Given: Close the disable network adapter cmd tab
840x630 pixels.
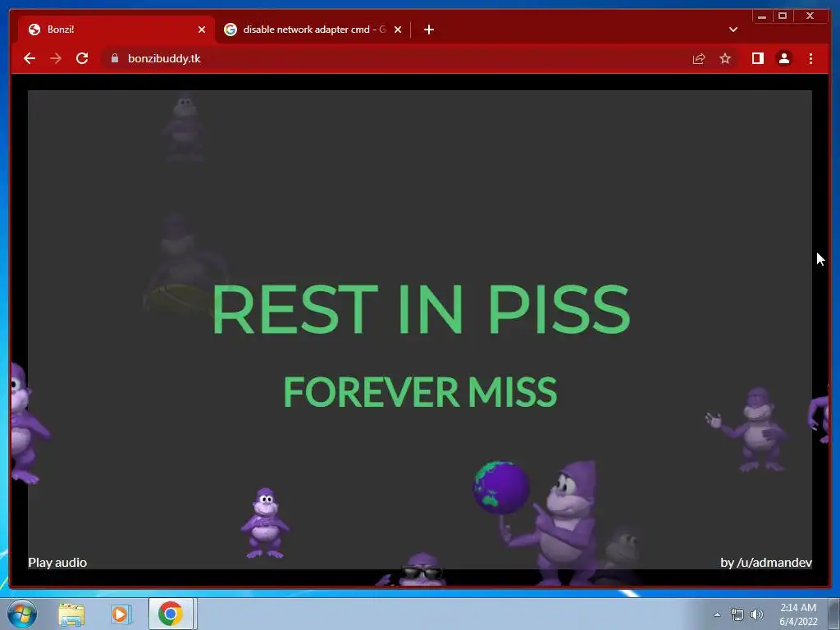Looking at the screenshot, I should (x=398, y=30).
